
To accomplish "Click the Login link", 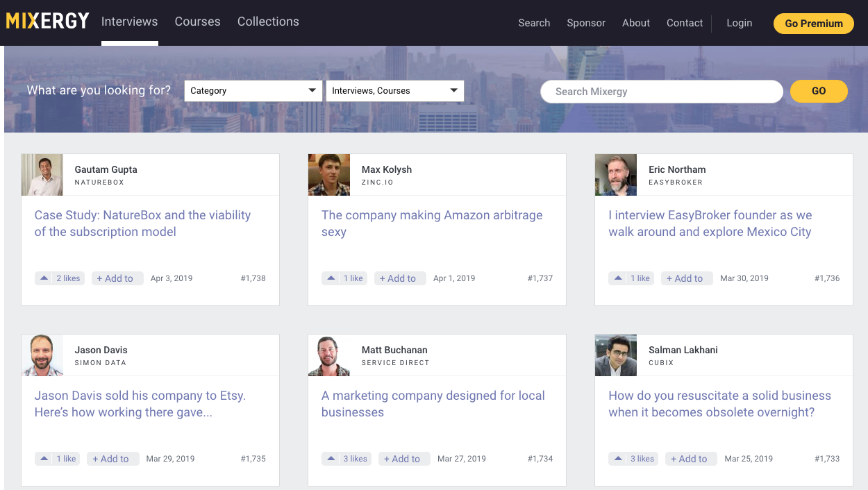I will coord(740,23).
